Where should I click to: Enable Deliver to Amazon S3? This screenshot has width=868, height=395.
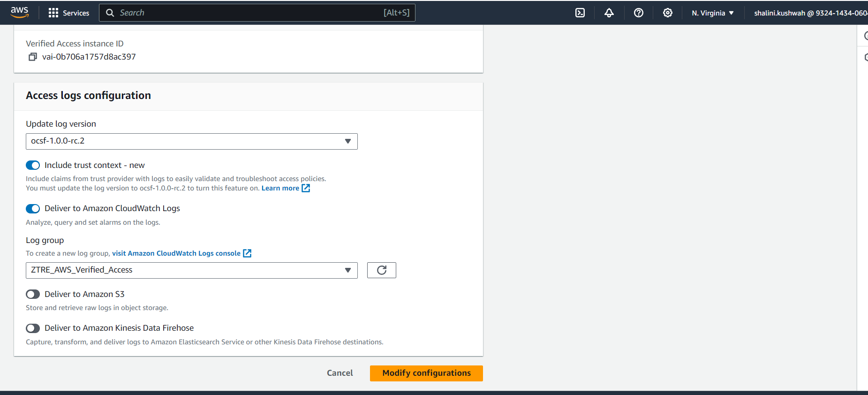point(33,294)
